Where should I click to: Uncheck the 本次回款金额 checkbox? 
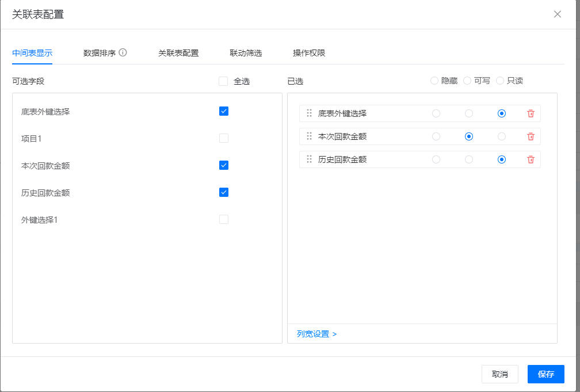coord(224,165)
